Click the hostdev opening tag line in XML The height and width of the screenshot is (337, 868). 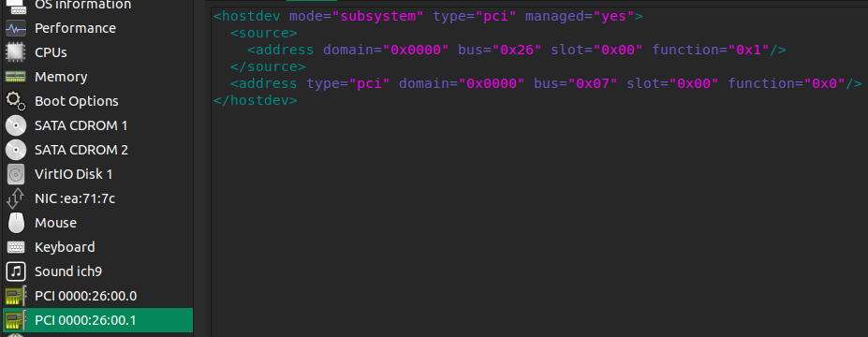[429, 16]
